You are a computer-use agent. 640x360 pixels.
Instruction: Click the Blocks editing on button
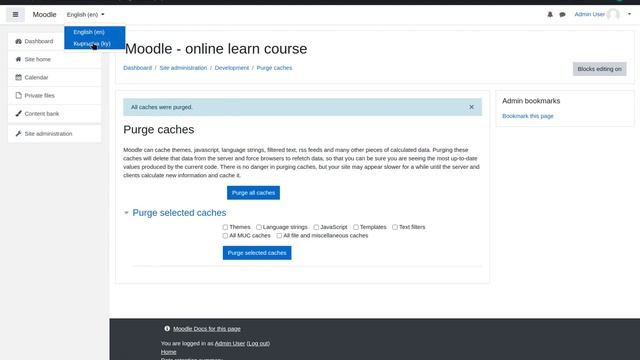click(600, 69)
